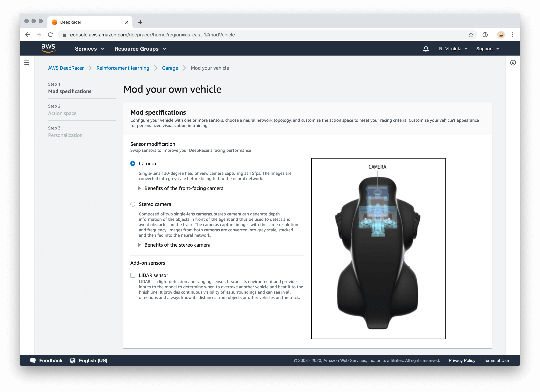Click the globe icon next to English (US)
The image size is (540, 392).
73,360
